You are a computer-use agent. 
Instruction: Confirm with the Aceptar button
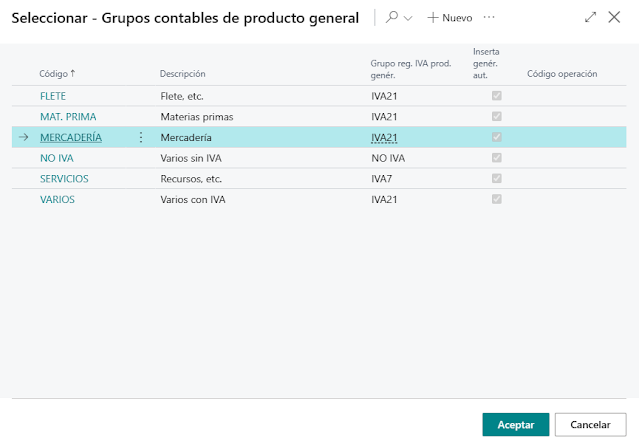coord(516,424)
